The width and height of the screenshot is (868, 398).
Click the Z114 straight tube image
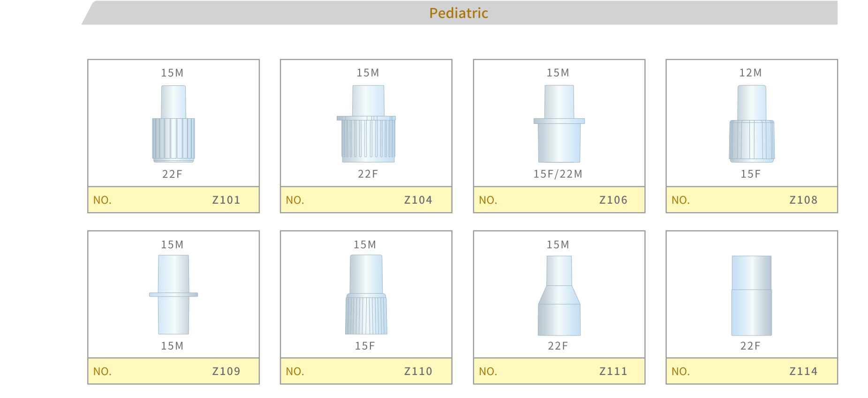tap(752, 296)
